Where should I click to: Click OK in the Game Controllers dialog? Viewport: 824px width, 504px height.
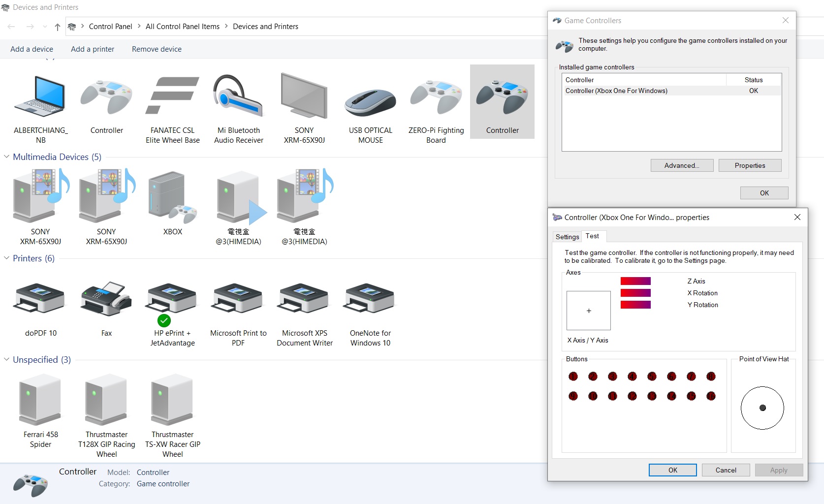pos(764,193)
